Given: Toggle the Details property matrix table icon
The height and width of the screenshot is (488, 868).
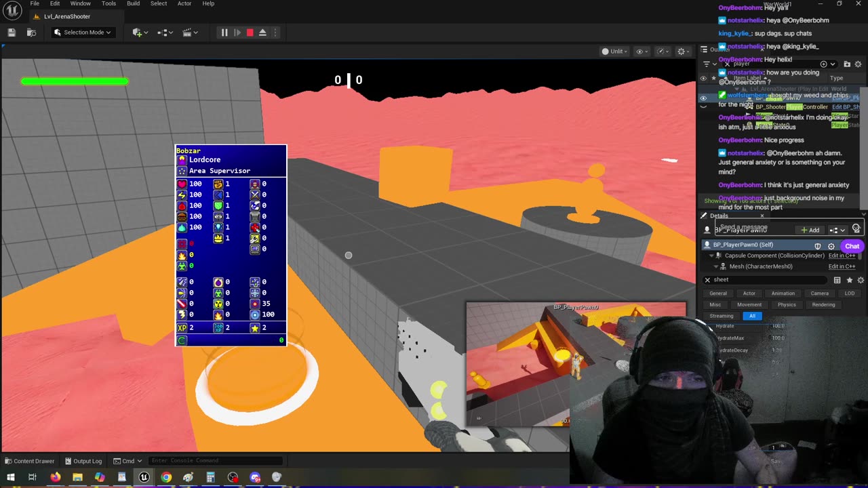Looking at the screenshot, I should coord(837,280).
